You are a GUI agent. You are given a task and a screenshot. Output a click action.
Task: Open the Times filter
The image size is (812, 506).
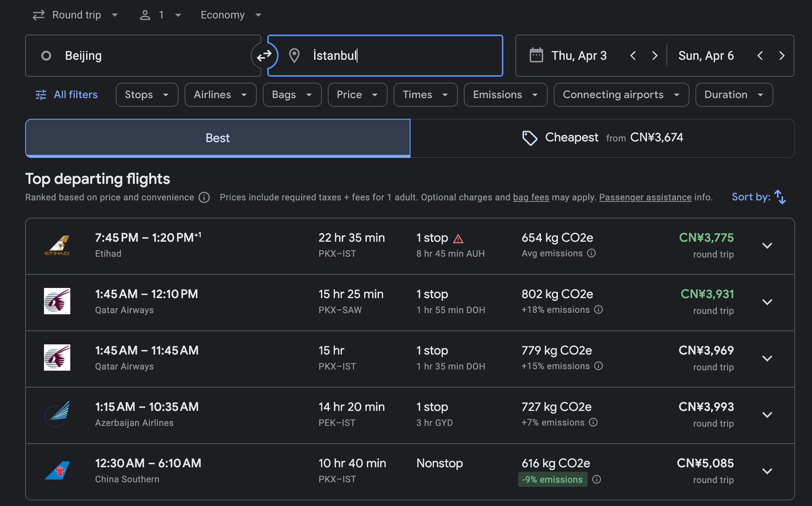pyautogui.click(x=426, y=95)
